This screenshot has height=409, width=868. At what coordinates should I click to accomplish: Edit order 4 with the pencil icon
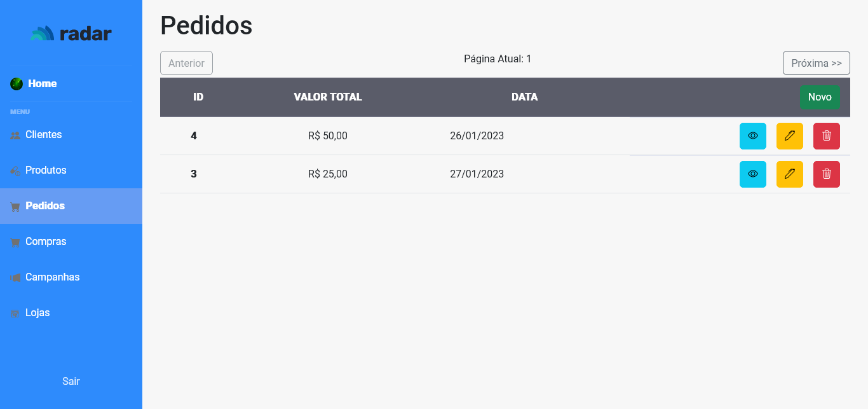click(790, 136)
